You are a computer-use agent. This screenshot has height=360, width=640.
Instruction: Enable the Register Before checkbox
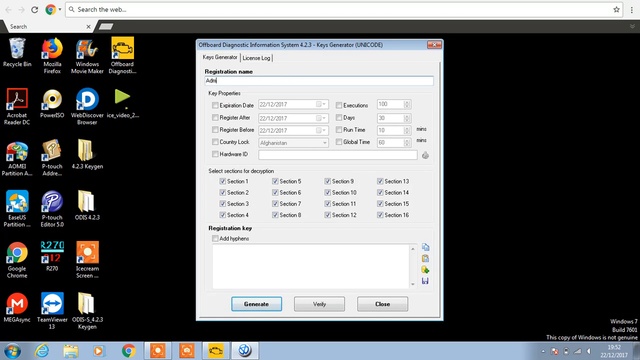[x=215, y=130]
